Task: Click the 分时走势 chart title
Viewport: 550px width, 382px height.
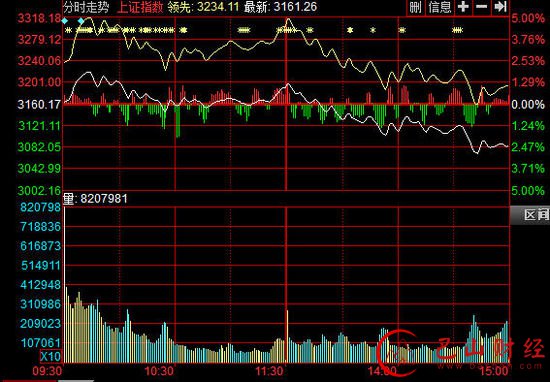Action: pyautogui.click(x=86, y=7)
